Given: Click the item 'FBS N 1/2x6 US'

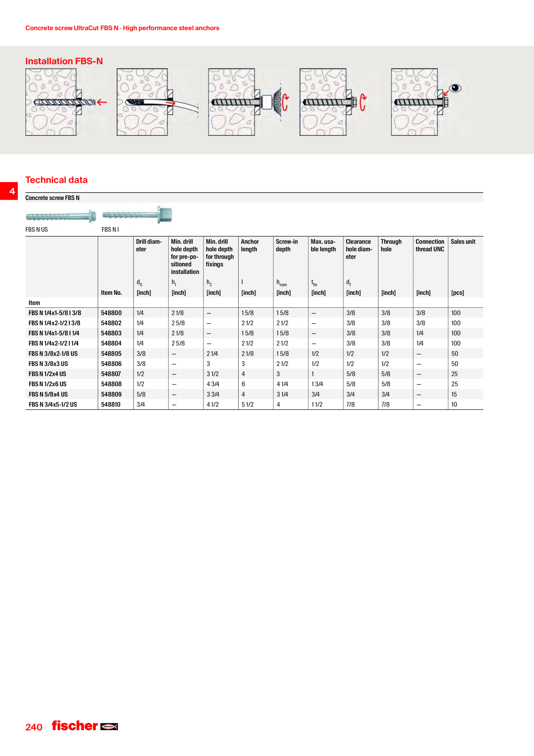Looking at the screenshot, I should (x=47, y=384).
